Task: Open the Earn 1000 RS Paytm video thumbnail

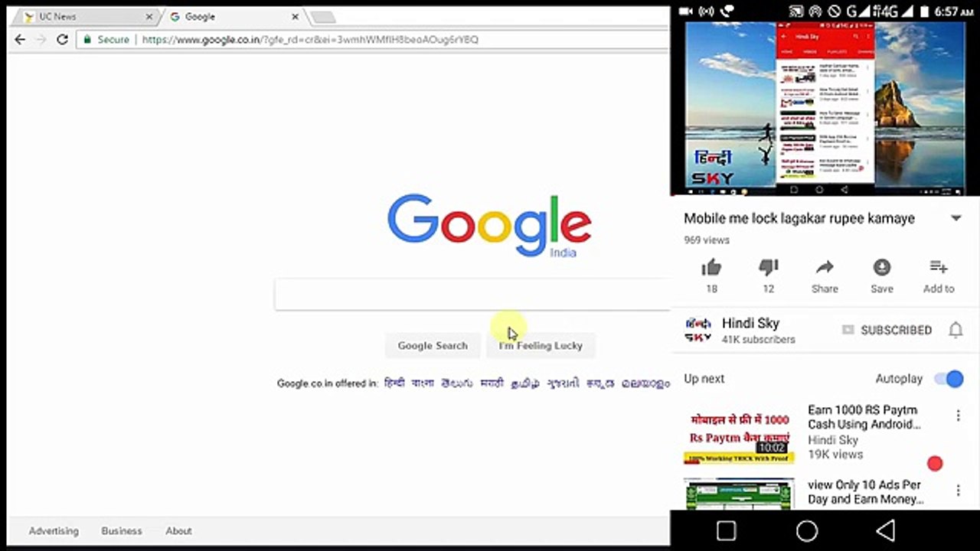Action: (739, 434)
